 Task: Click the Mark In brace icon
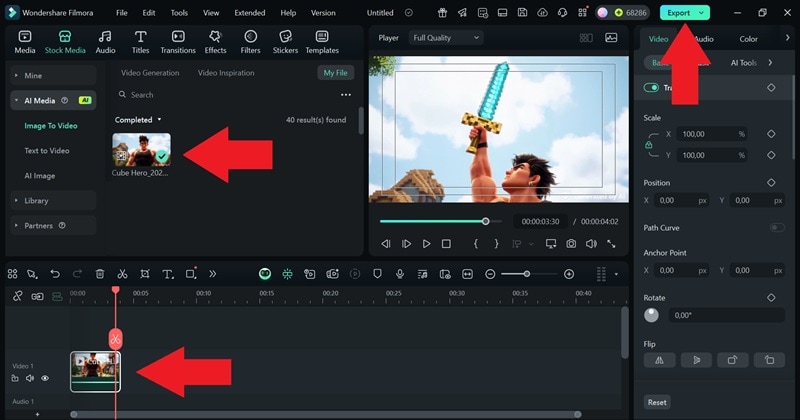click(476, 244)
